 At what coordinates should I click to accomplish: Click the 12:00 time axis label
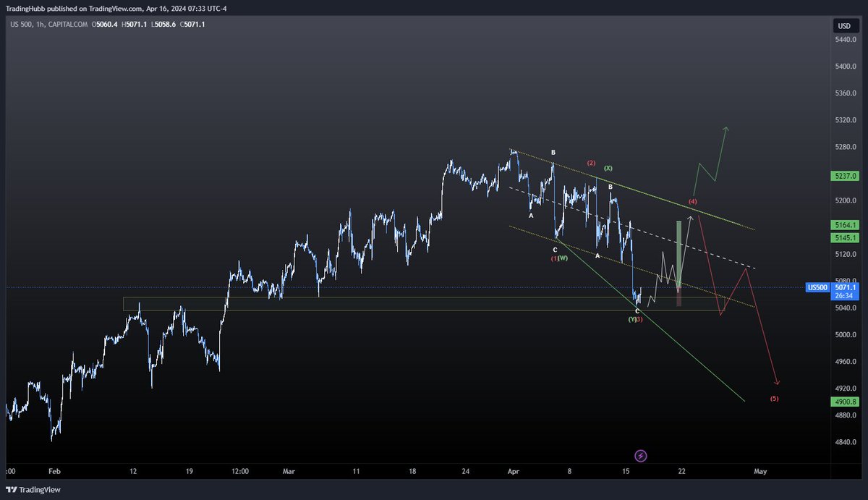point(240,471)
